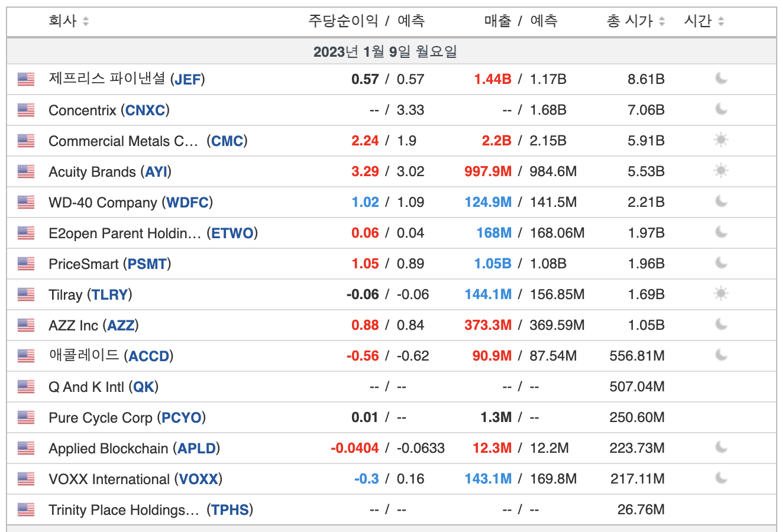The image size is (782, 532).
Task: Click the moon icon in WDFC row
Action: (x=721, y=201)
